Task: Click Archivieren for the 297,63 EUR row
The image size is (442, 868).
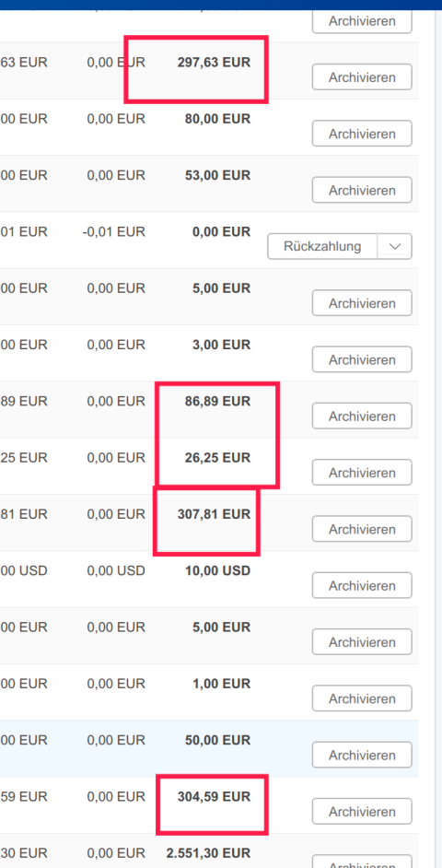Action: point(362,77)
